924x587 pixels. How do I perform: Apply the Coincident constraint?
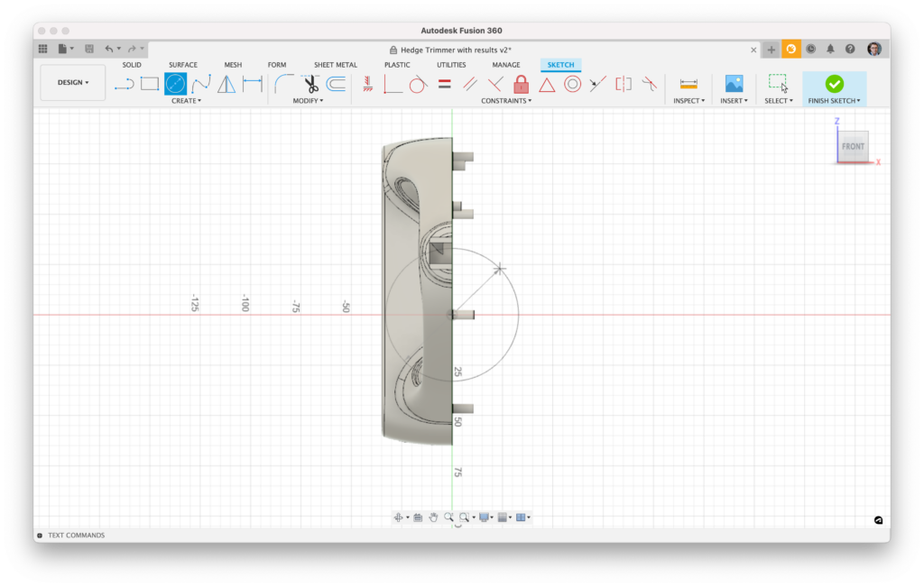393,84
